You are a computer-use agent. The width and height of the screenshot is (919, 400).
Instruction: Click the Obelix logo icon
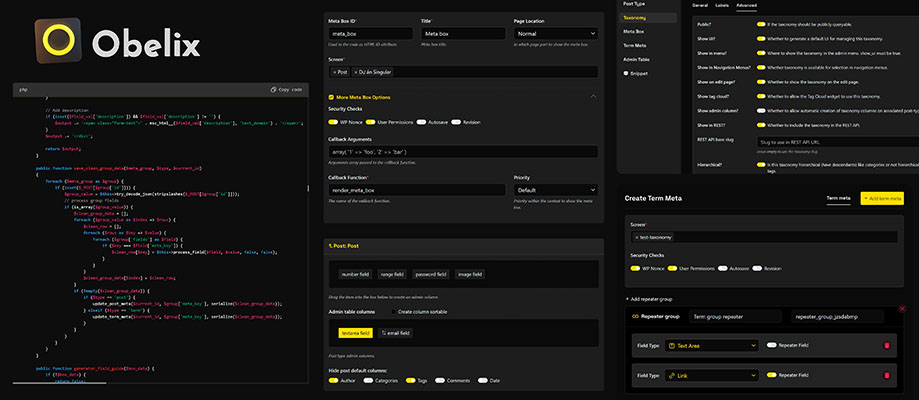[x=57, y=41]
